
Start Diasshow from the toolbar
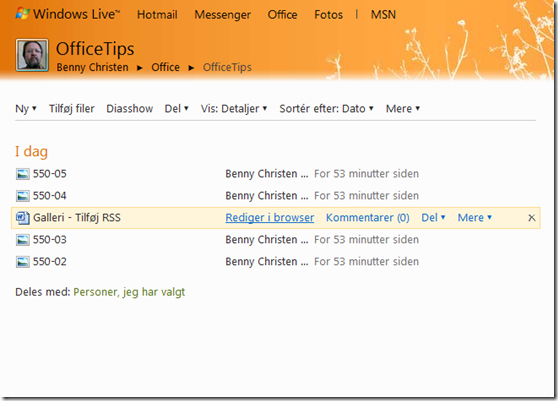pyautogui.click(x=130, y=109)
